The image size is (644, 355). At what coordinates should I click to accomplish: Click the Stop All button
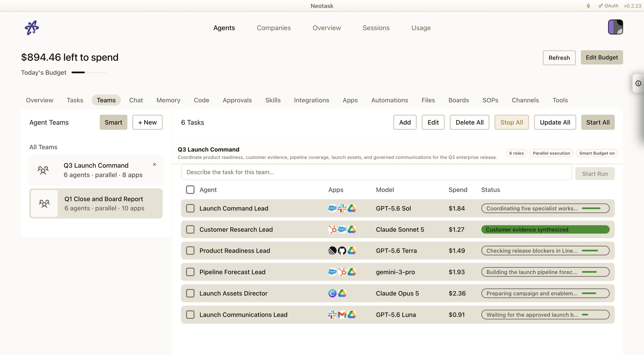(512, 122)
